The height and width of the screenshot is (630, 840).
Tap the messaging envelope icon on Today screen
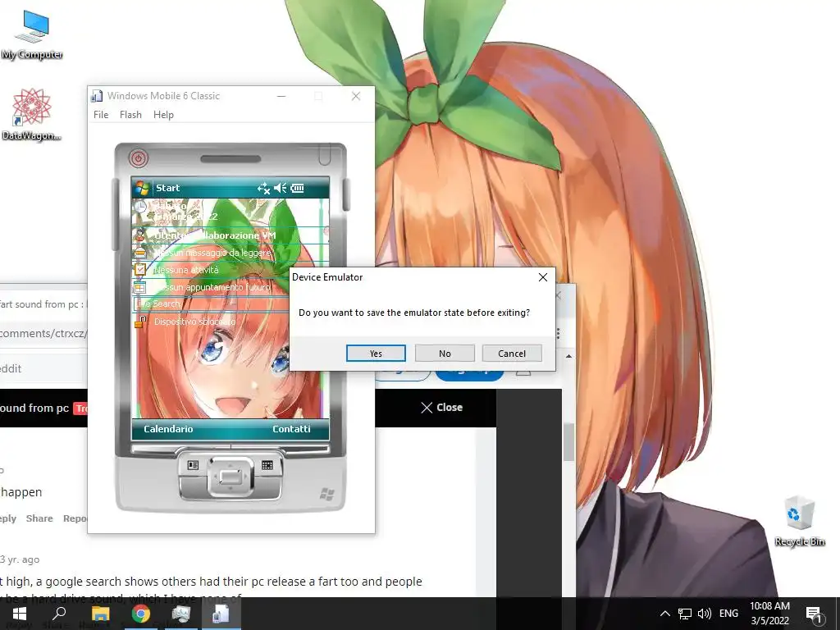click(x=139, y=252)
